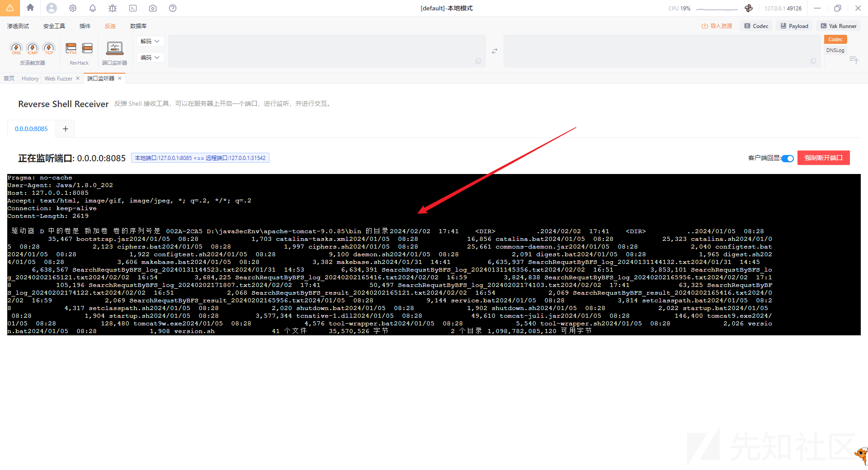Switch to the History tab
The height and width of the screenshot is (470, 868).
[x=30, y=79]
